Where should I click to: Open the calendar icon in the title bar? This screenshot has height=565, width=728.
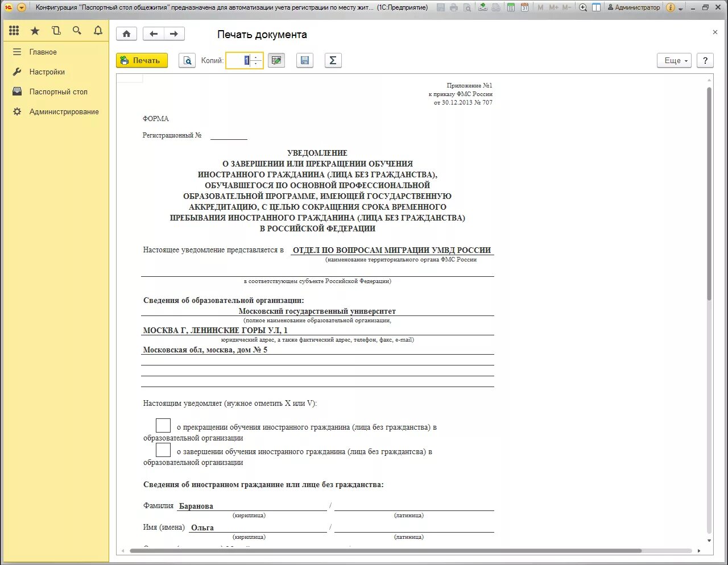click(524, 7)
